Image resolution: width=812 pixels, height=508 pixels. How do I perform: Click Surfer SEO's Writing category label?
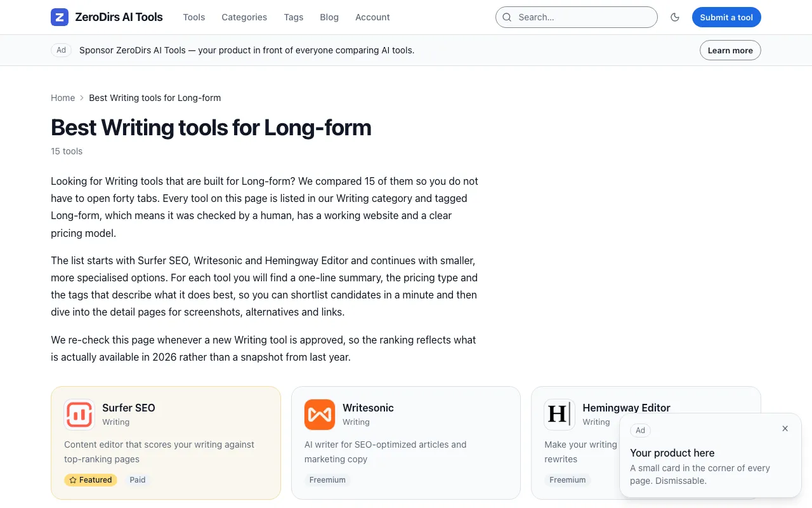tap(115, 422)
